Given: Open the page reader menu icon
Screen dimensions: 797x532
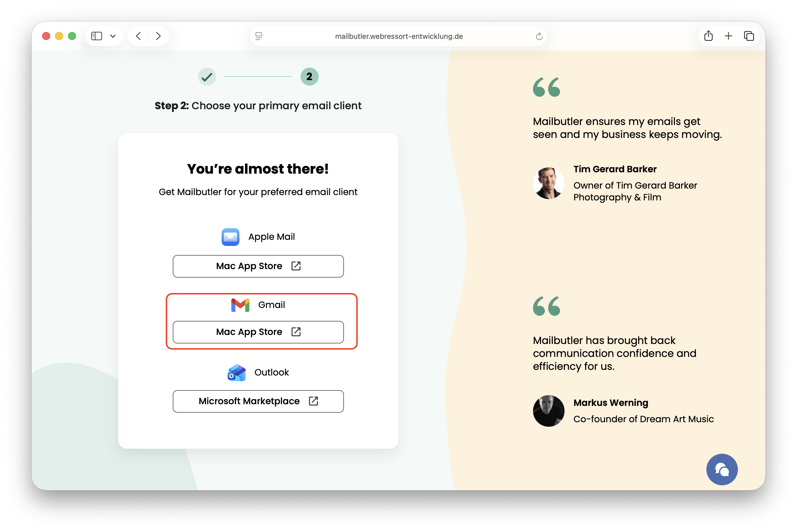Looking at the screenshot, I should point(259,36).
